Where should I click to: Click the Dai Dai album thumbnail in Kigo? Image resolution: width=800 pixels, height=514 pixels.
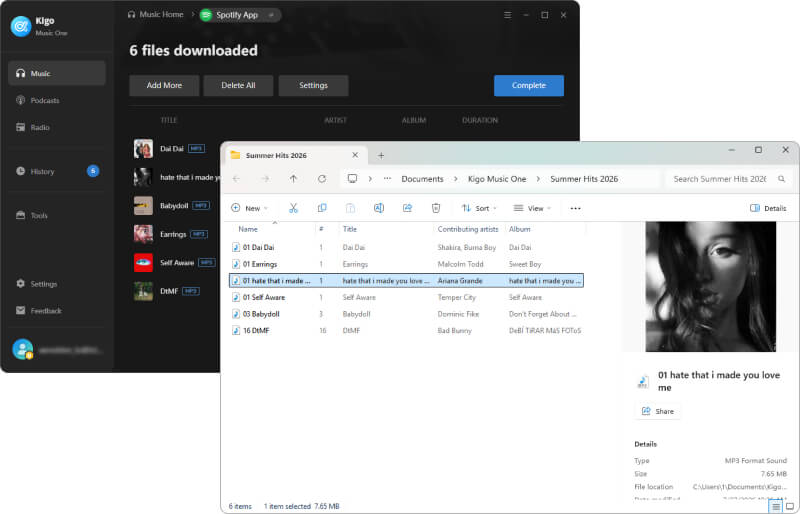[143, 149]
